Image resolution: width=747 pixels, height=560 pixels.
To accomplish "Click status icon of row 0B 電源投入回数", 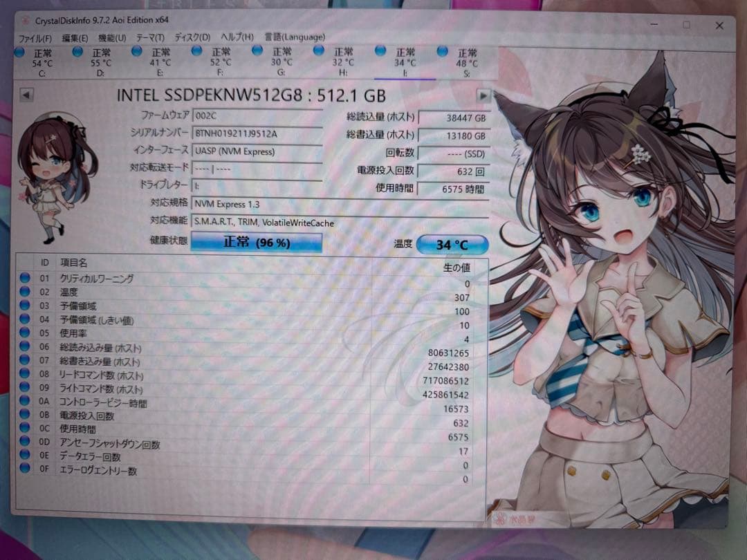I will [x=25, y=414].
